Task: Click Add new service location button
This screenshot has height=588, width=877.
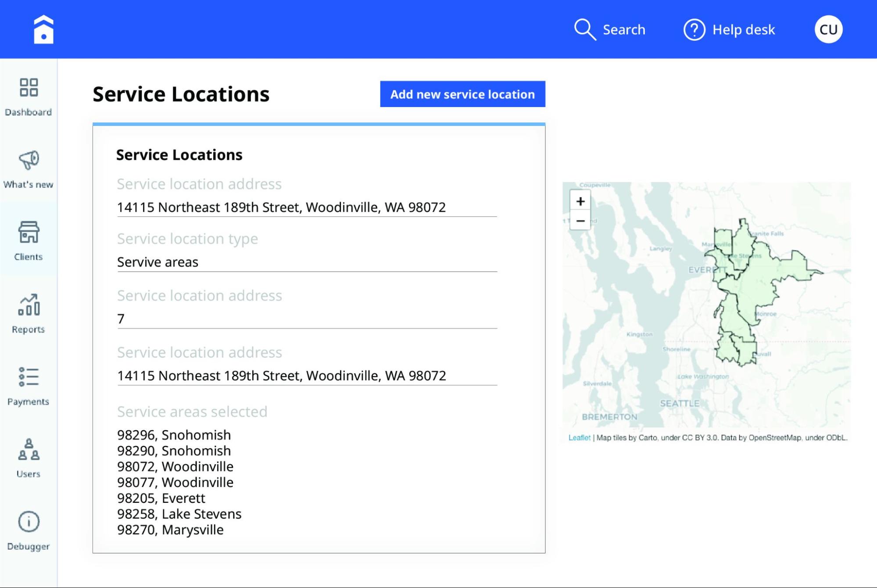Action: point(462,94)
